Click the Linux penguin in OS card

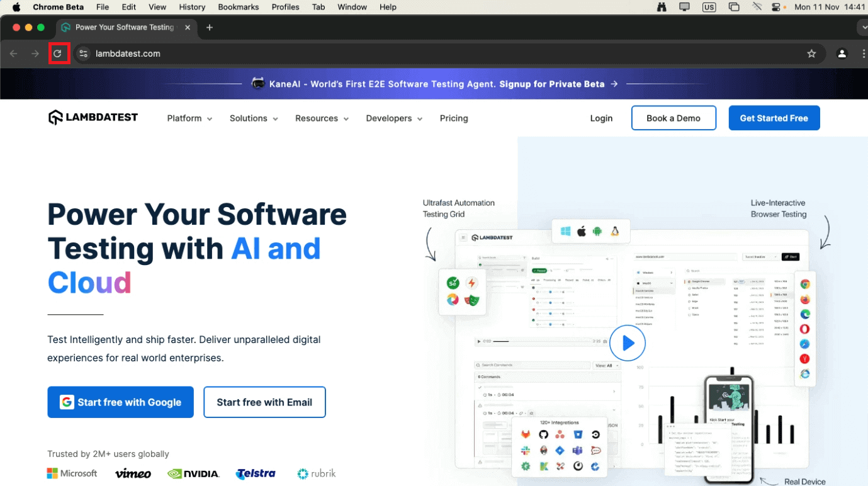point(614,232)
